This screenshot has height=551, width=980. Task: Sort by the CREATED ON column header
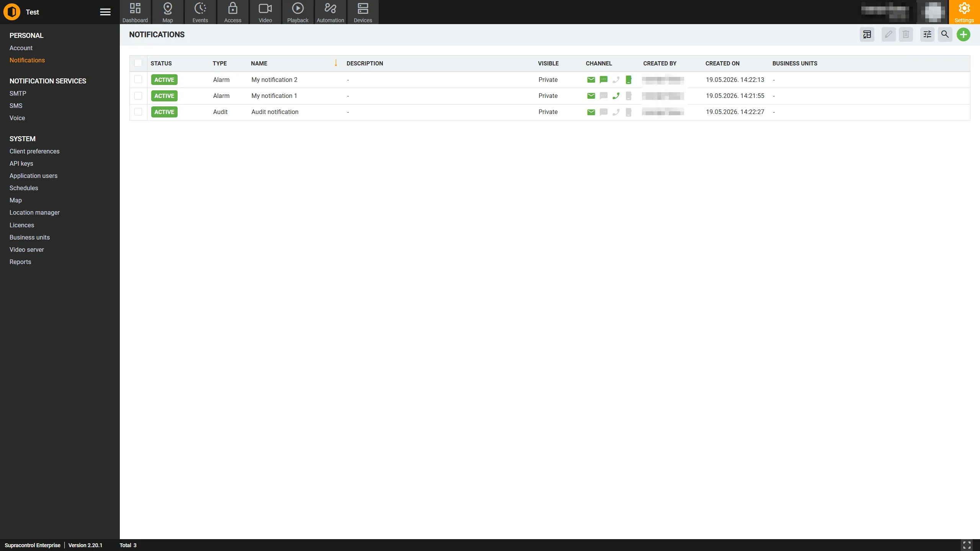tap(722, 64)
